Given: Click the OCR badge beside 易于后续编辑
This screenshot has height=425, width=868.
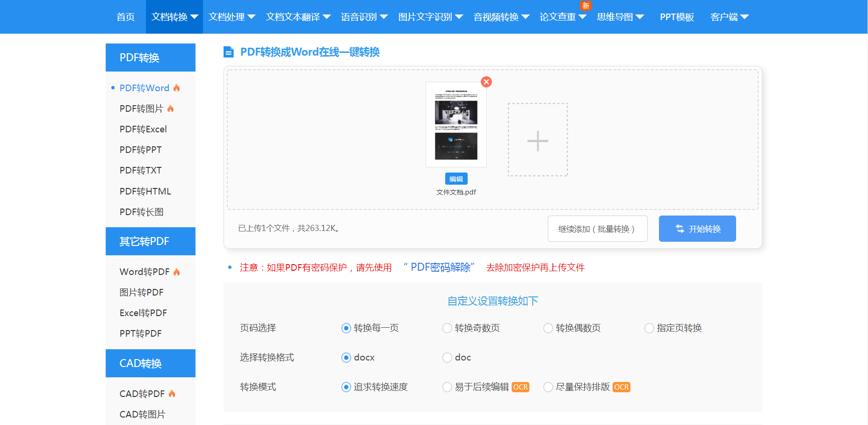Looking at the screenshot, I should click(x=521, y=387).
